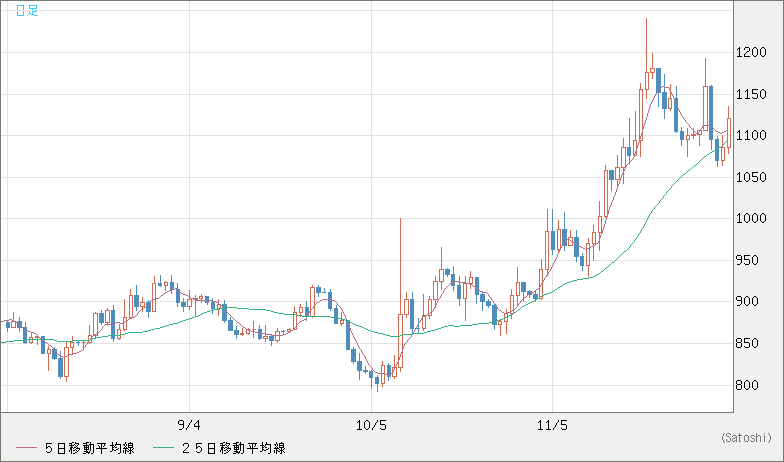Select the 9/4 date label
This screenshot has height=462, width=784.
[x=189, y=426]
